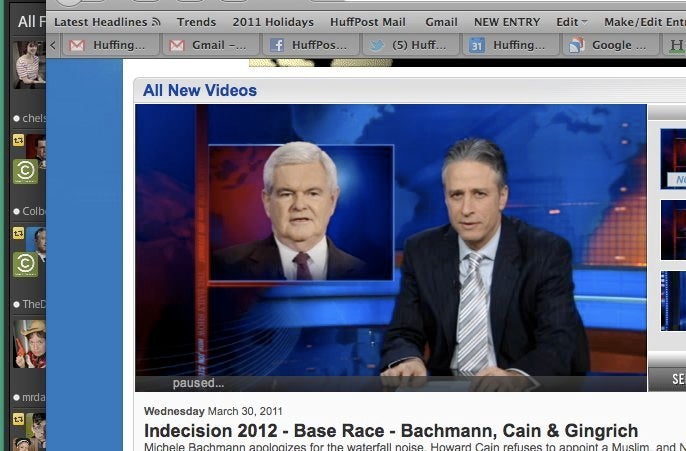Click the chels... username in the sidebar
686x451 pixels.
tap(34, 118)
